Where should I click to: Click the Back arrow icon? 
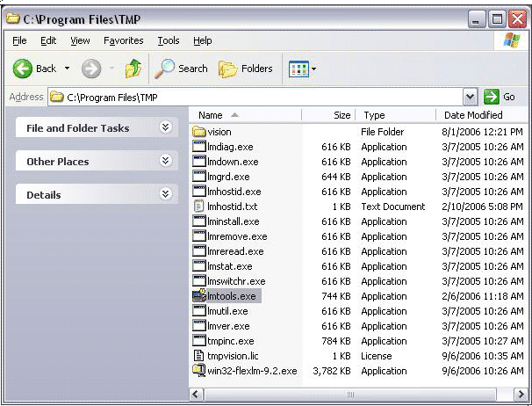point(23,69)
